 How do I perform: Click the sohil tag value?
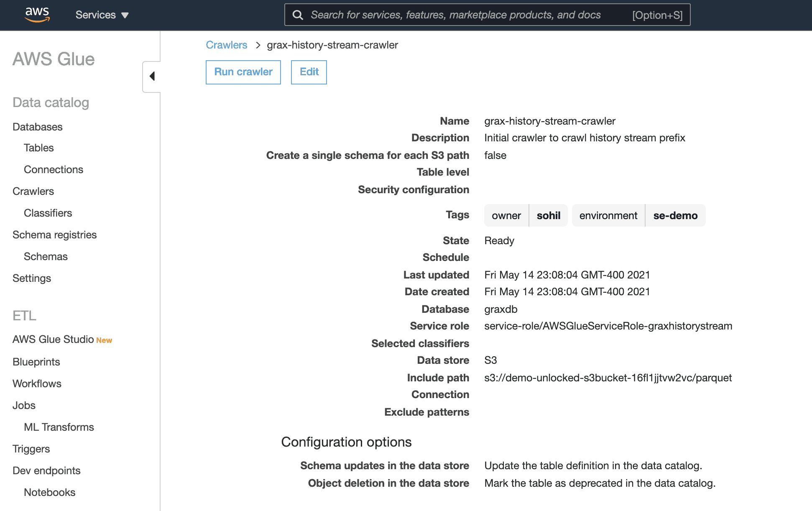pyautogui.click(x=549, y=215)
